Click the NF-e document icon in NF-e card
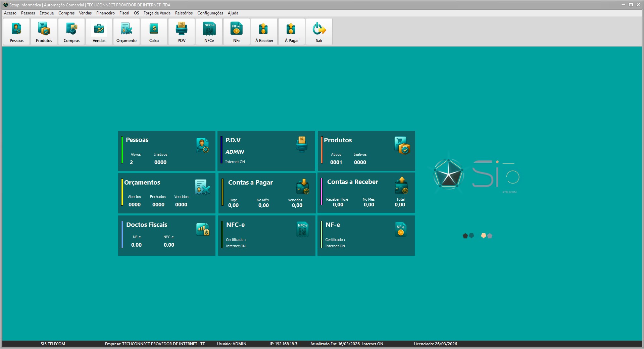Image resolution: width=644 pixels, height=349 pixels. coord(400,229)
